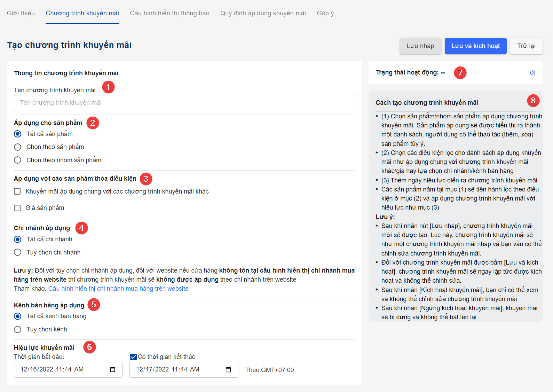This screenshot has width=553, height=392.
Task: Select "Tùy chọn chi nhánh" radio option
Action: pos(18,252)
